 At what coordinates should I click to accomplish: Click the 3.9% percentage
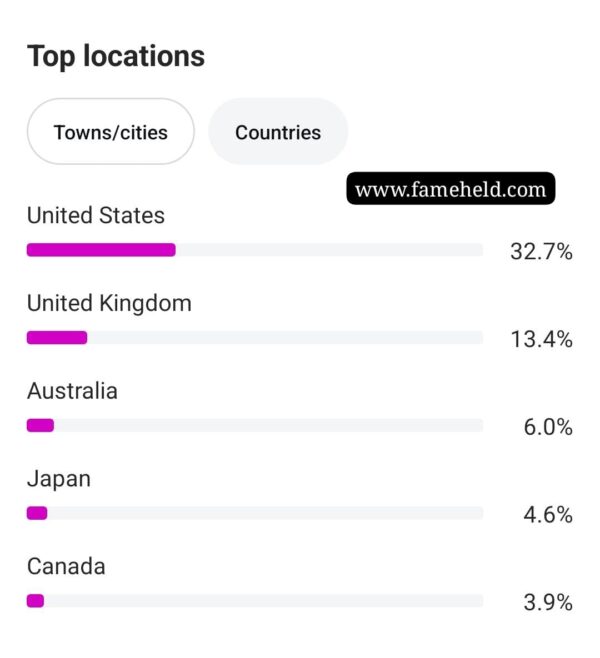pos(548,603)
